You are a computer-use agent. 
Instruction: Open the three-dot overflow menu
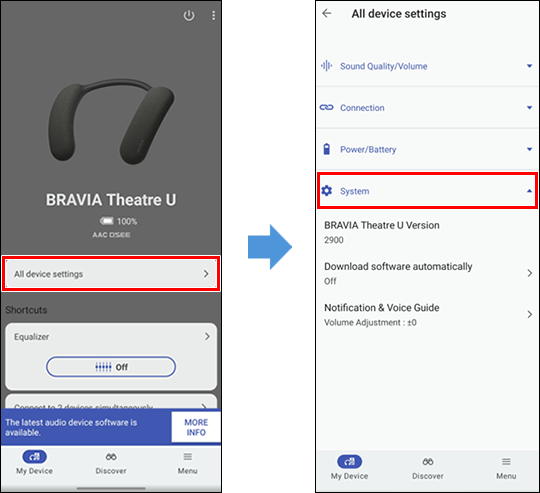[214, 15]
